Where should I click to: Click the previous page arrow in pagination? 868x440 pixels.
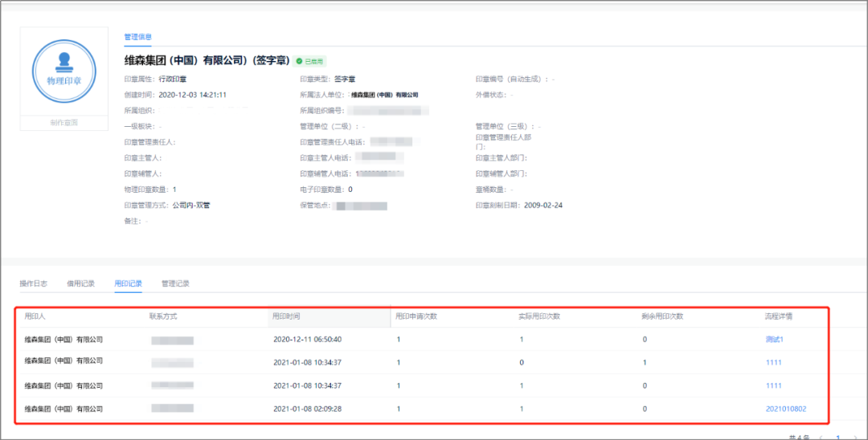(x=821, y=438)
